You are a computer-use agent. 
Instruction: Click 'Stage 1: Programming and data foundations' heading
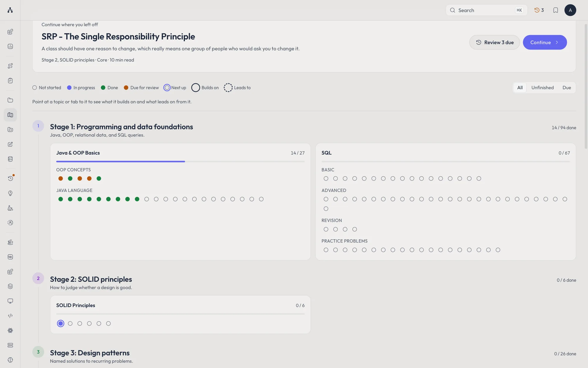(x=121, y=127)
